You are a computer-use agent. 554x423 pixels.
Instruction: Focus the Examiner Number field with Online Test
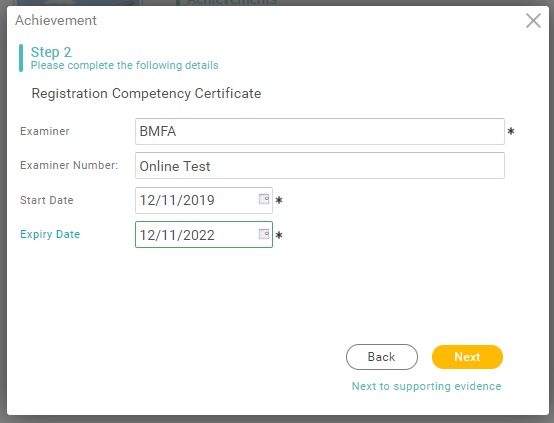320,165
